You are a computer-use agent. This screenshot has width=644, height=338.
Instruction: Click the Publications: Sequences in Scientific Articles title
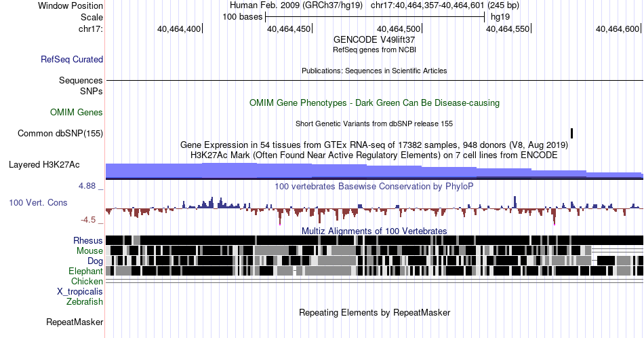374,71
